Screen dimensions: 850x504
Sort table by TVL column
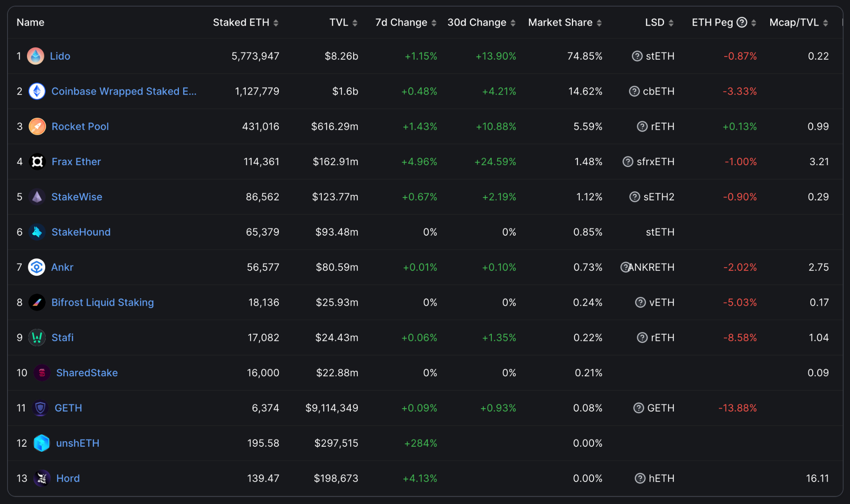point(355,23)
